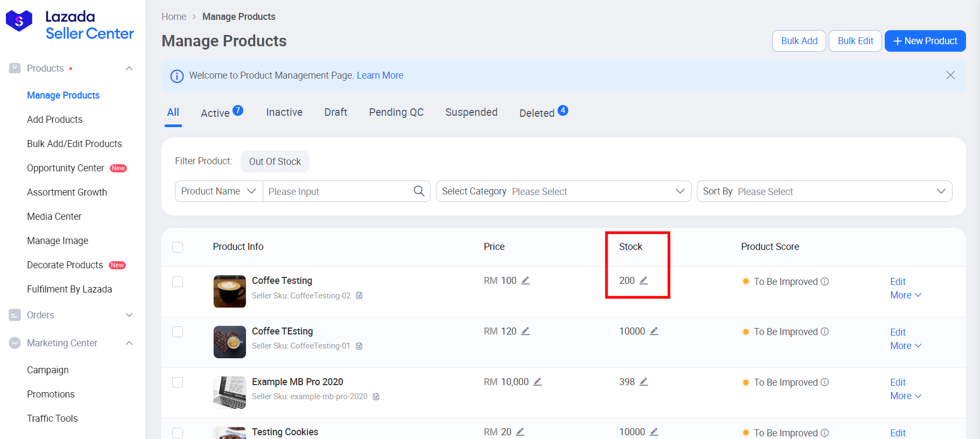Switch to the Inactive tab
Screen dimensions: 980x439
click(x=284, y=112)
